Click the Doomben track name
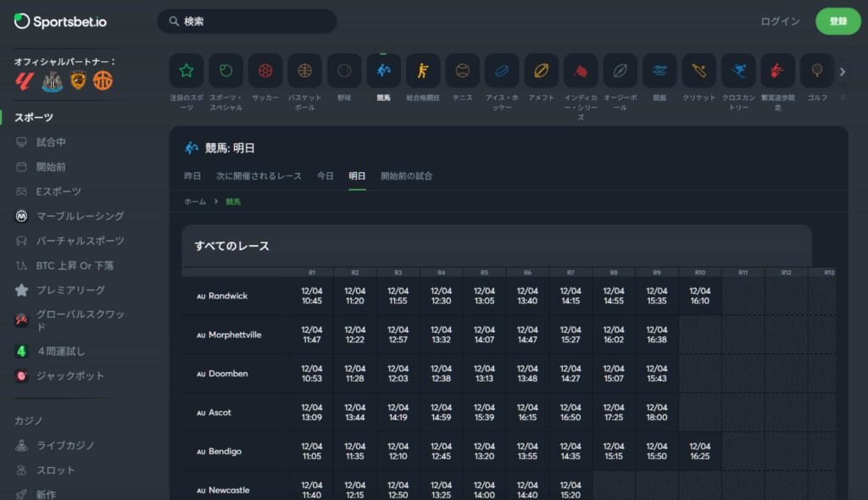868x500 pixels. 228,373
